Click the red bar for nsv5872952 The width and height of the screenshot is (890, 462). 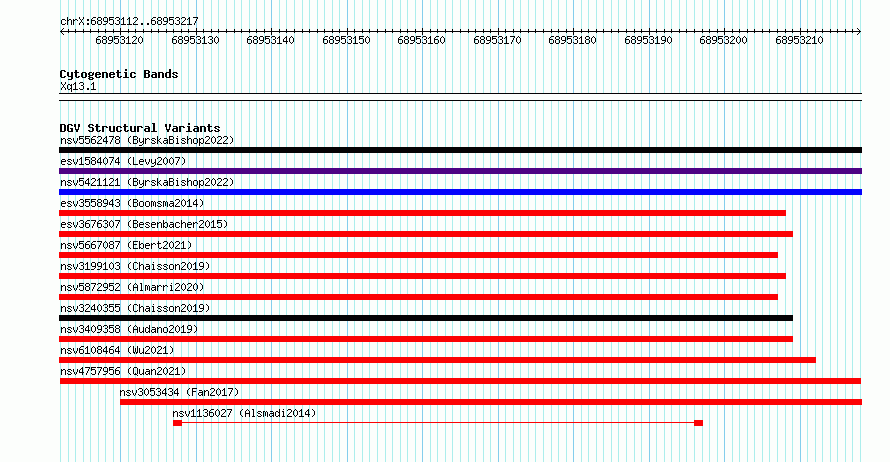418,297
